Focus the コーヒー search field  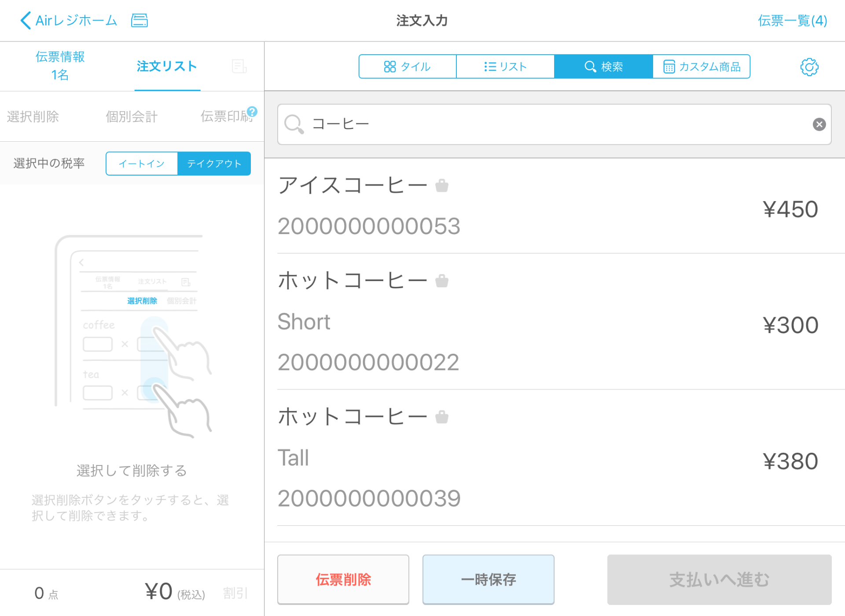(x=555, y=124)
